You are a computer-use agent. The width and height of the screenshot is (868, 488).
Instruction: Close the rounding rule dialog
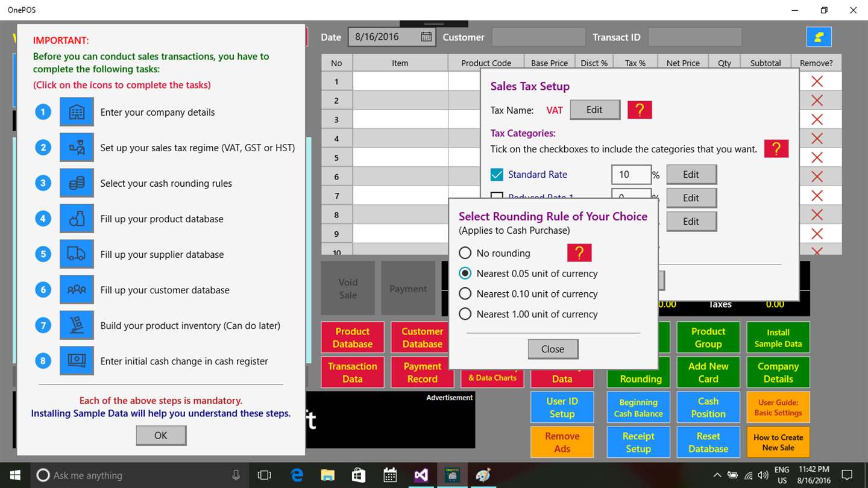[x=553, y=349]
